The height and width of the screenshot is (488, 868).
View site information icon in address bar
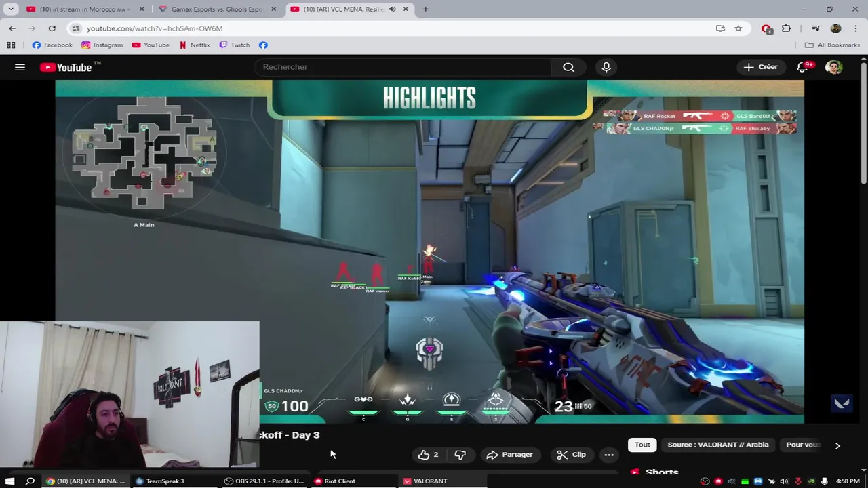click(x=76, y=28)
